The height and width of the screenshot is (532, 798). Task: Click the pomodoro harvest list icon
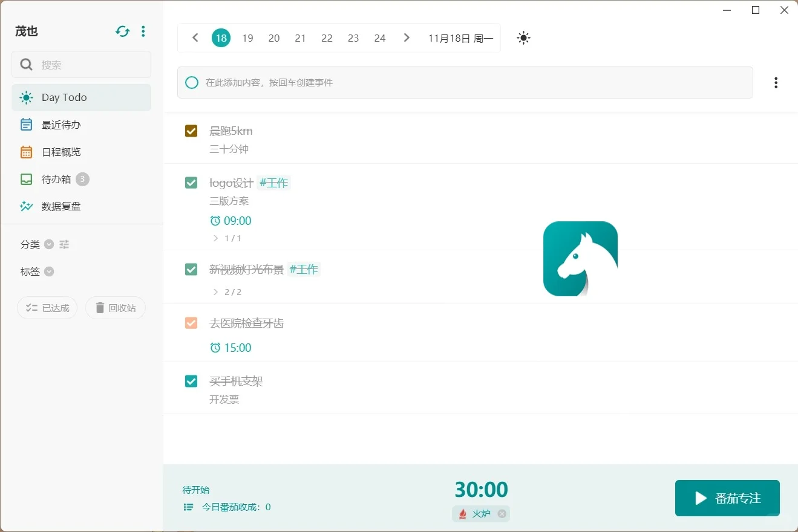pyautogui.click(x=188, y=507)
